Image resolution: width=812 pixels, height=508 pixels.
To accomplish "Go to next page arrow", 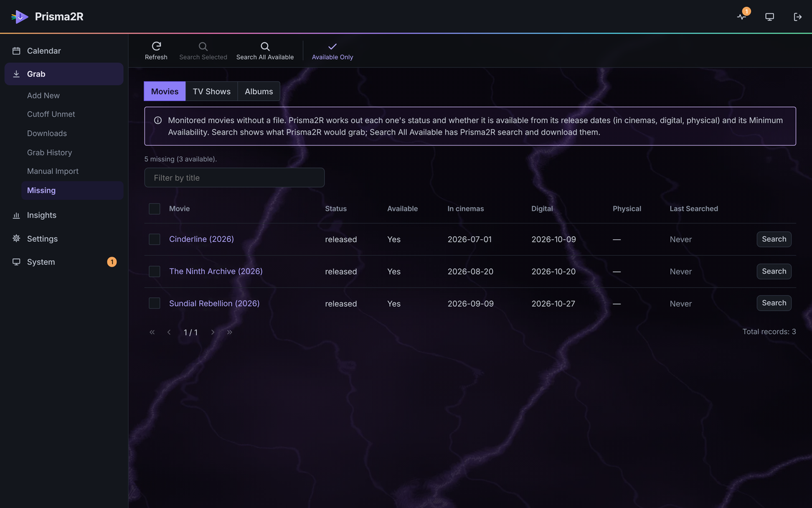I will [x=213, y=332].
